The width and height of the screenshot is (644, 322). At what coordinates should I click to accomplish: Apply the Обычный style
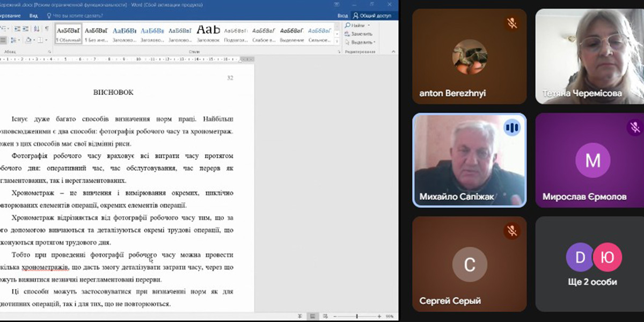coord(69,33)
